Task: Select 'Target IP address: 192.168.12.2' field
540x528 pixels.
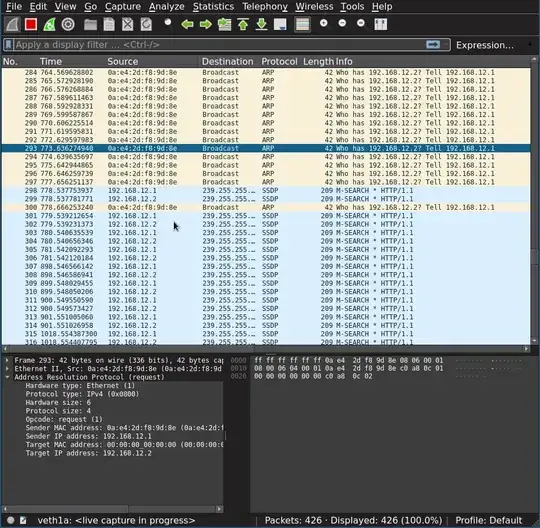Action: click(89, 453)
